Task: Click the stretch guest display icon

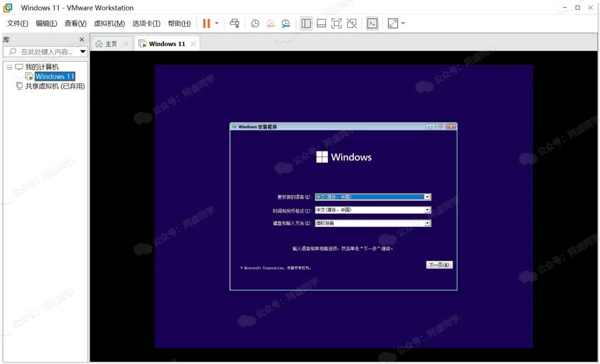Action: pyautogui.click(x=393, y=23)
